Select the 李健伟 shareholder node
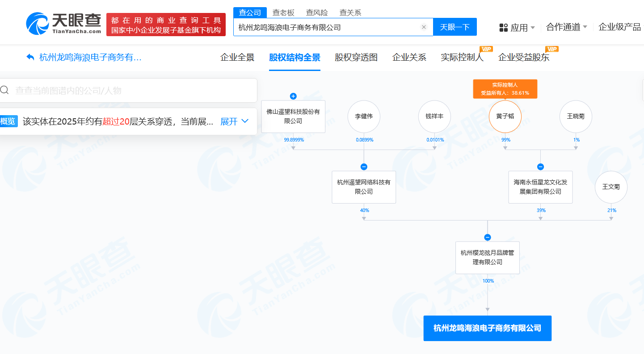Image resolution: width=644 pixels, height=354 pixels. pyautogui.click(x=364, y=117)
